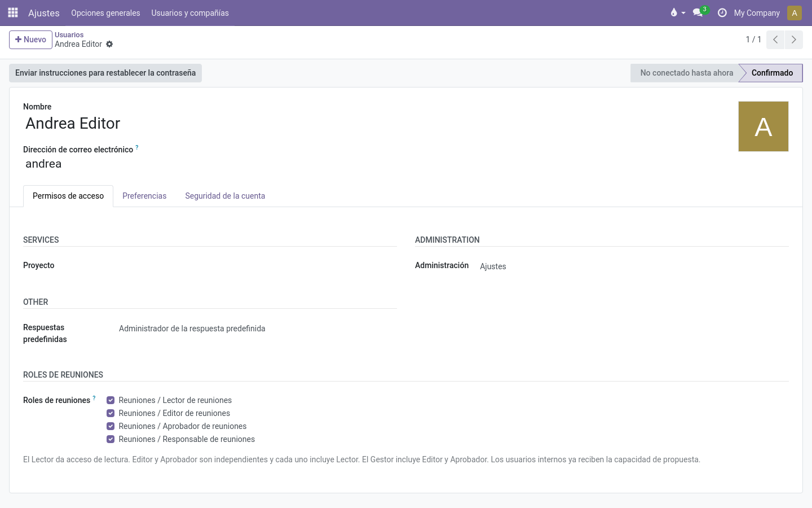This screenshot has height=508, width=812.
Task: Select the Confirmado status
Action: coord(771,73)
